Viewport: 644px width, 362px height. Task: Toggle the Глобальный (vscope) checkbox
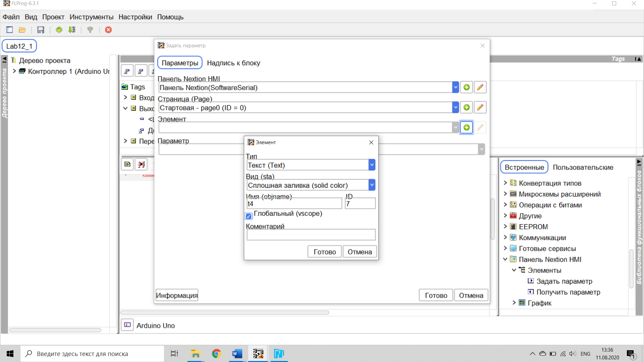pyautogui.click(x=249, y=216)
